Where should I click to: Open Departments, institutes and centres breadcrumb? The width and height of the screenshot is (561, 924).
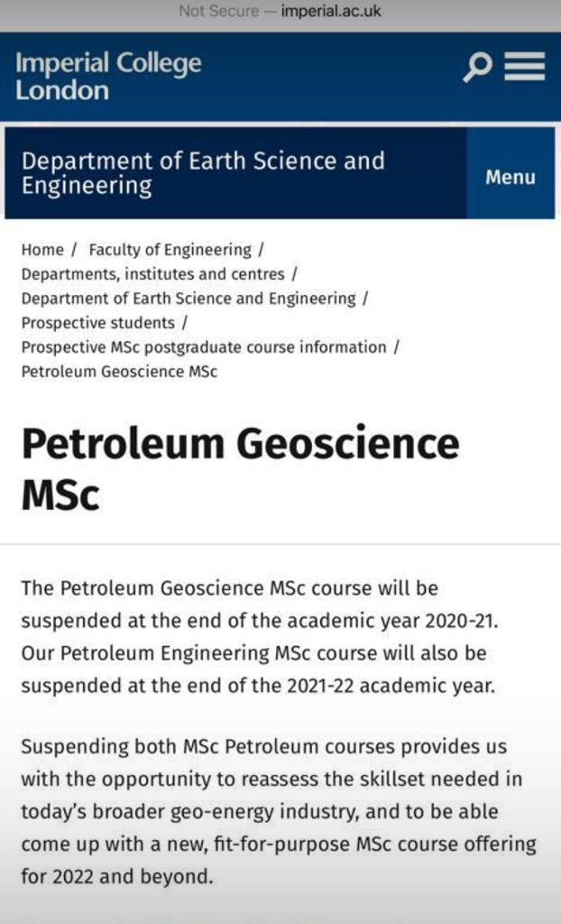click(x=152, y=274)
